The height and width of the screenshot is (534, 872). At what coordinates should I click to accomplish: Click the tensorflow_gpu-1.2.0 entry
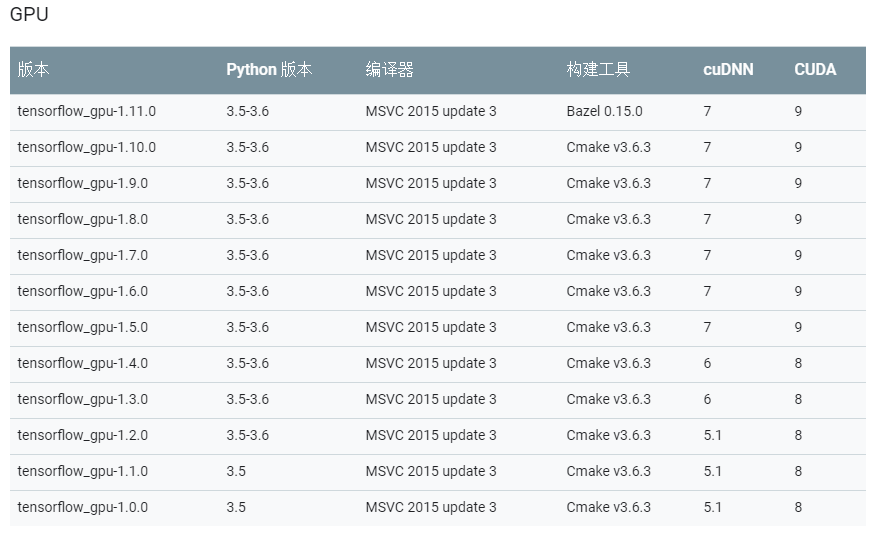click(83, 435)
